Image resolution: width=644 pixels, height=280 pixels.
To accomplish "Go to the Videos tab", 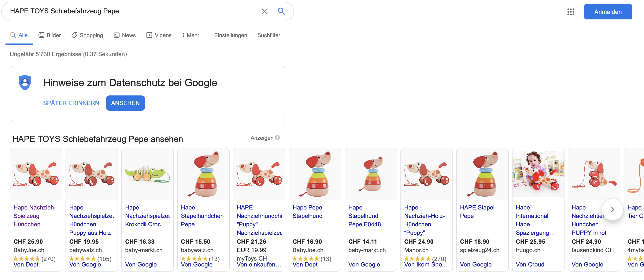I will click(x=159, y=35).
